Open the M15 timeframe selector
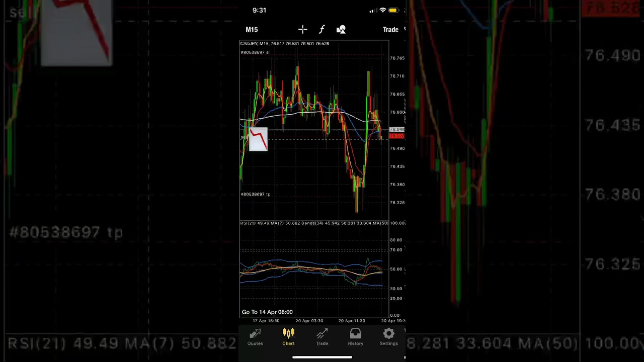644x362 pixels. (x=252, y=30)
